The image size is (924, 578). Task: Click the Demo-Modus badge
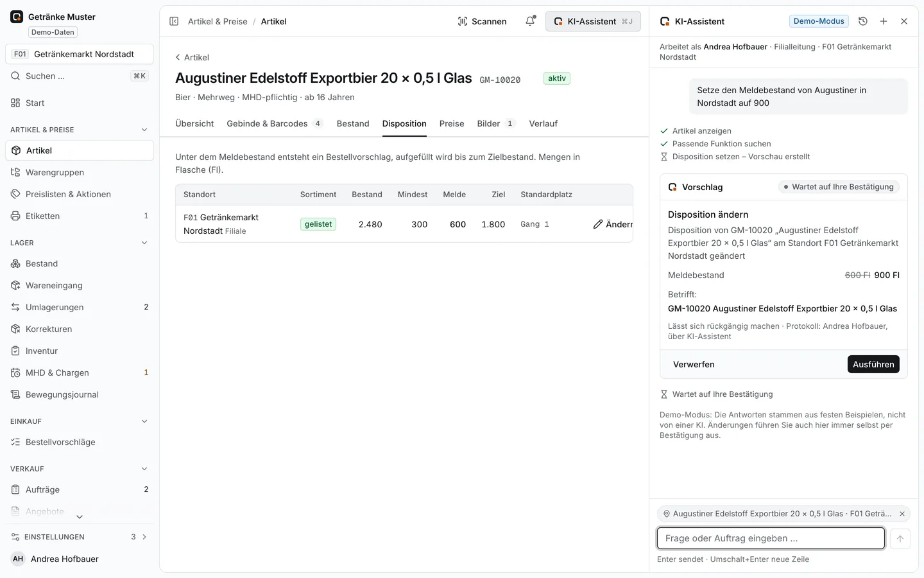(819, 21)
